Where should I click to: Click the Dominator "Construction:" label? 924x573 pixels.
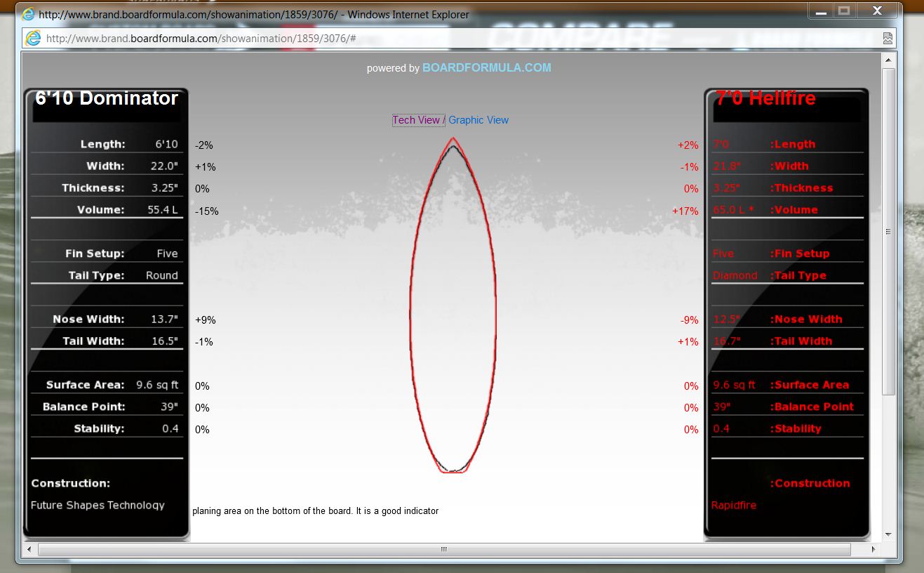(71, 483)
